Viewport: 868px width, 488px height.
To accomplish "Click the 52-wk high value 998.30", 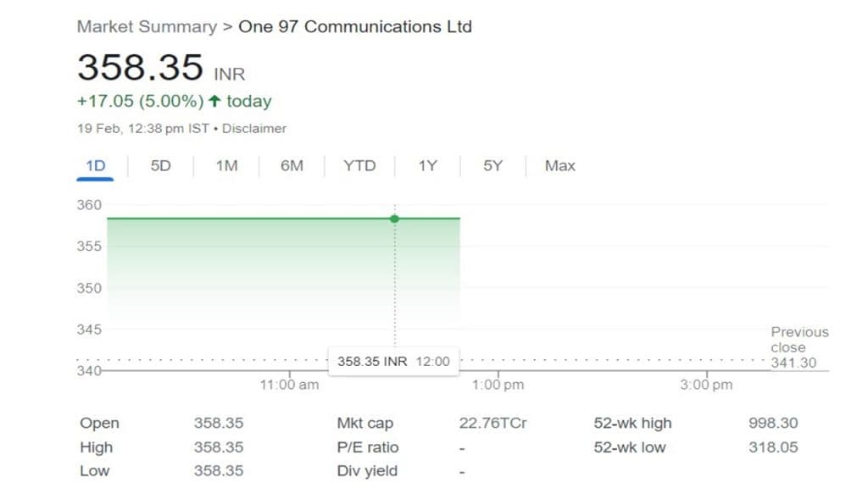I will coord(773,423).
